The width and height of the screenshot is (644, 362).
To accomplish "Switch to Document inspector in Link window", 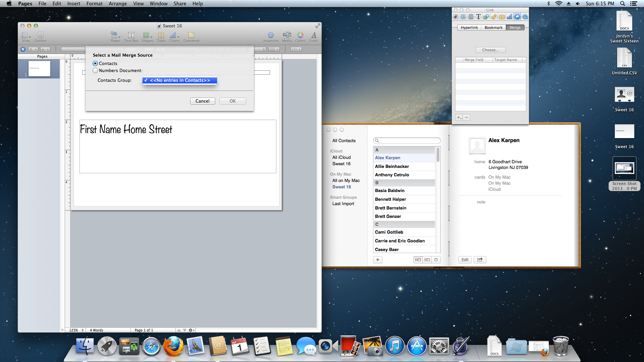I will (x=455, y=17).
